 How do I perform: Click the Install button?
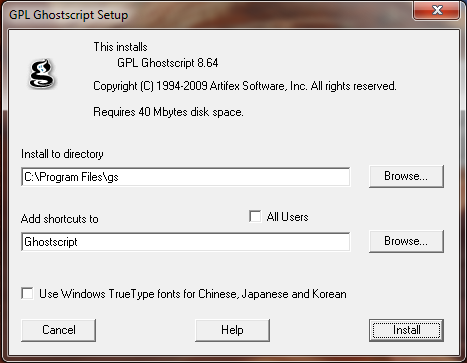[406, 330]
